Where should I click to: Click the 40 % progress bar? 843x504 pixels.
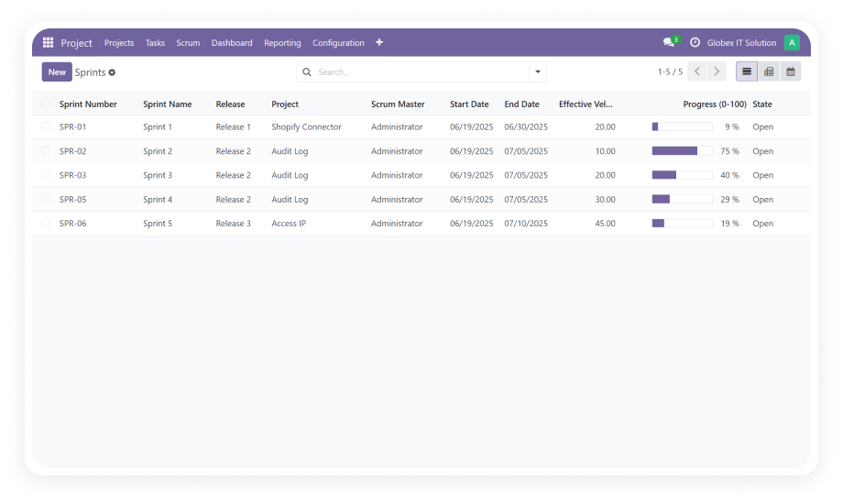(682, 175)
